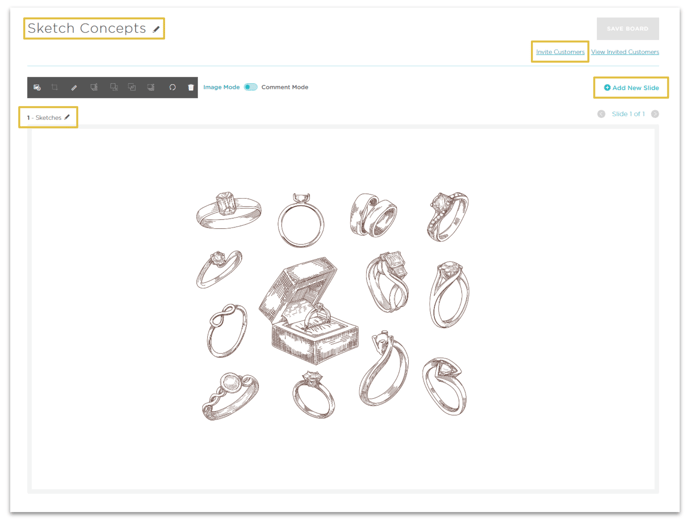Screen dimensions: 688x521
Task: Click the 'Comment Mode' label
Action: 285,87
